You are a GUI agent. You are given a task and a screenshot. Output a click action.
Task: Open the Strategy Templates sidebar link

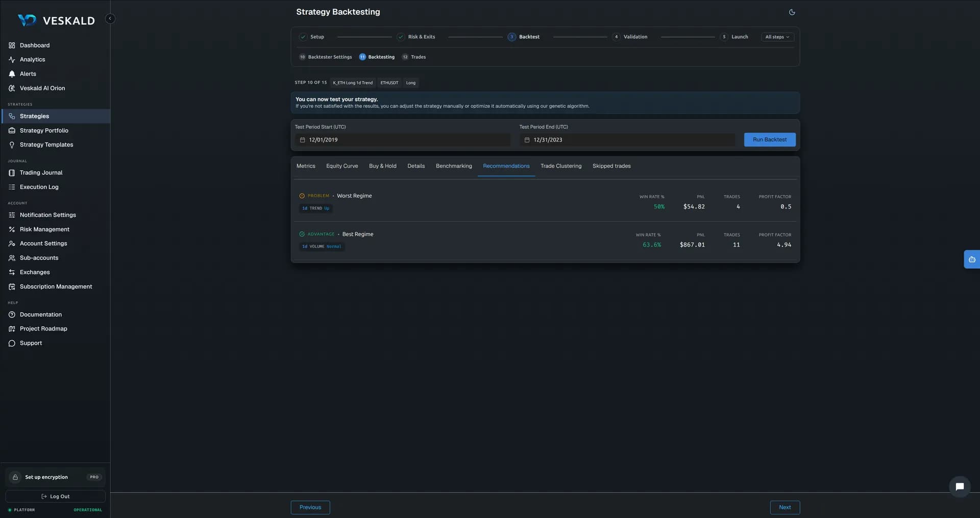(x=46, y=145)
